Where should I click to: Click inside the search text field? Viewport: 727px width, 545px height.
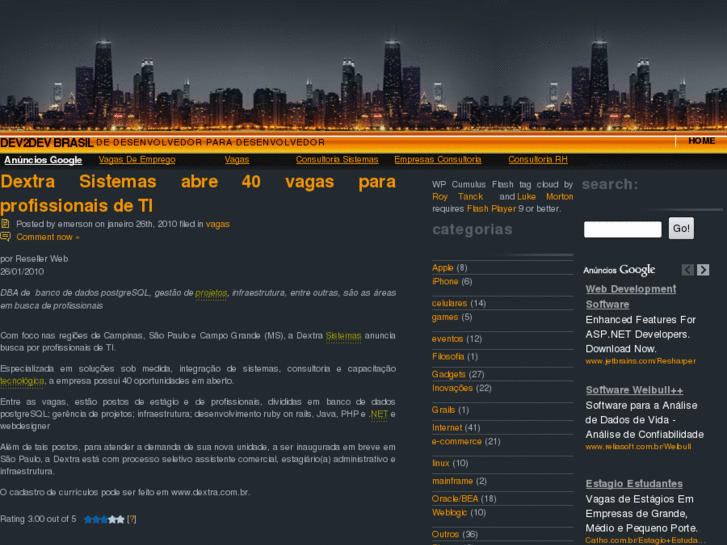[x=623, y=229]
